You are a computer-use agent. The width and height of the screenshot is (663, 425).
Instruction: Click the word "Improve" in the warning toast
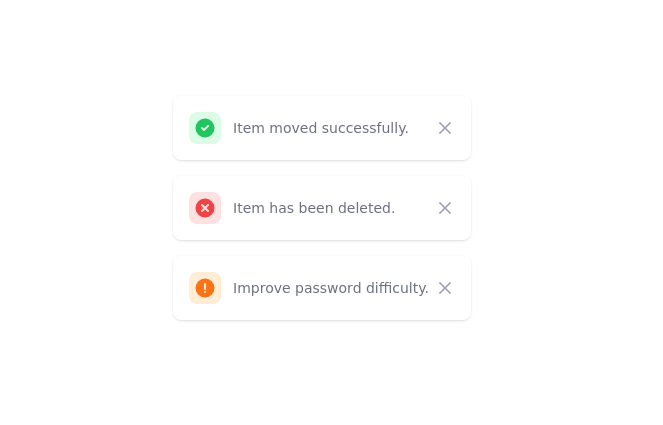[x=261, y=288]
